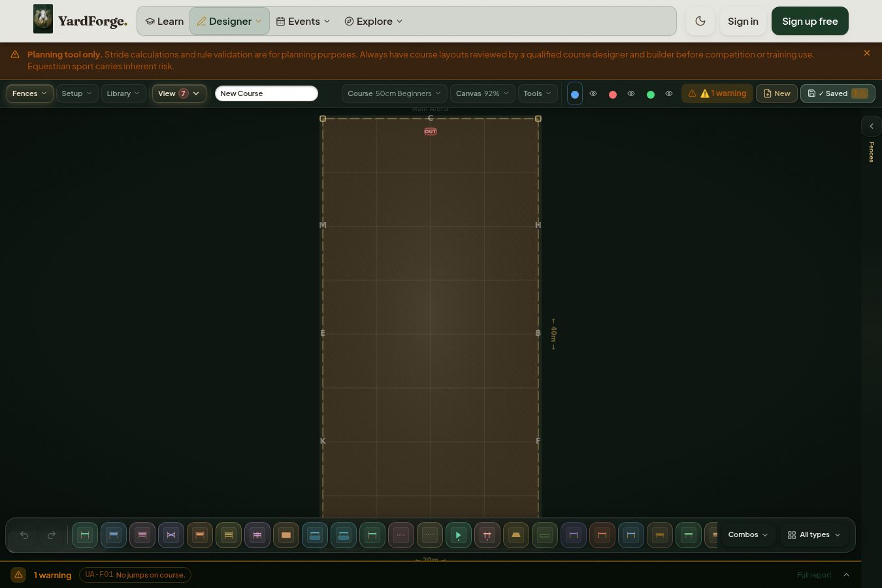Open the Fences dropdown
Image resolution: width=882 pixels, height=588 pixels.
[x=30, y=93]
